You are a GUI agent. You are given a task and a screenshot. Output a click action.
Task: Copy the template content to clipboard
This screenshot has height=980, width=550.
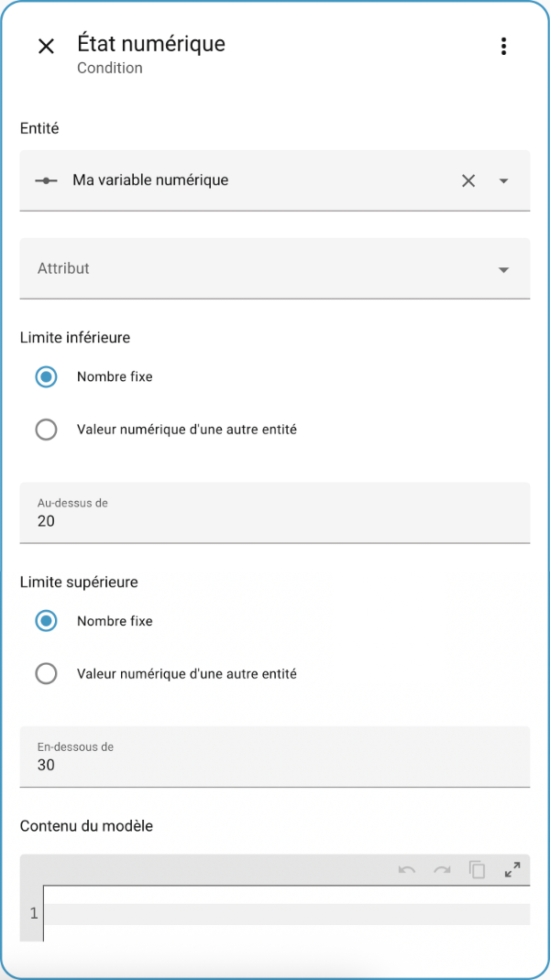tap(478, 869)
